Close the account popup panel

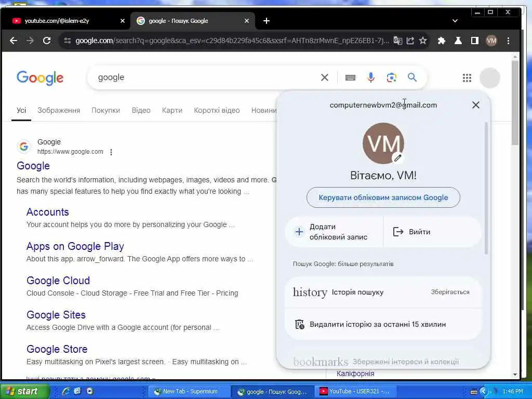[x=476, y=105]
